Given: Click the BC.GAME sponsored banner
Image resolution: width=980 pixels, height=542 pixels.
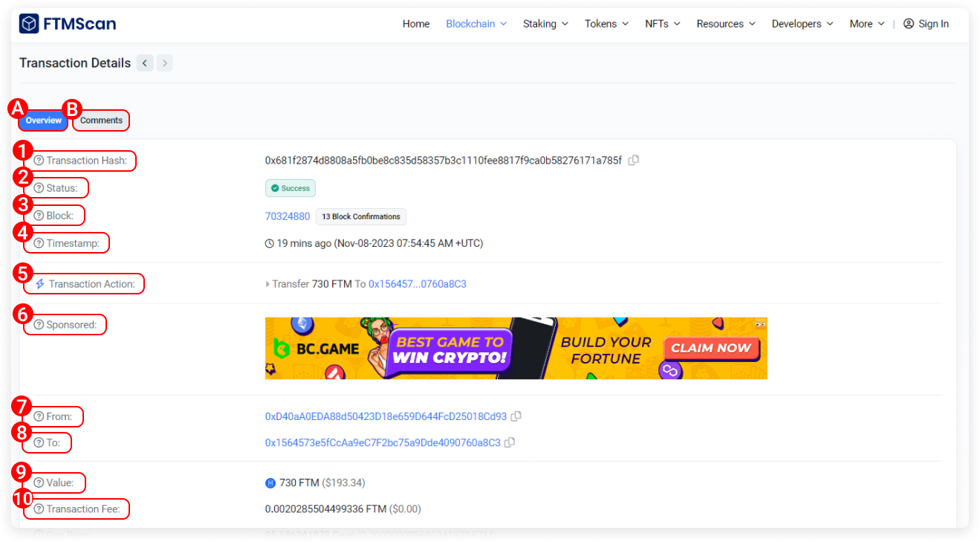Looking at the screenshot, I should 516,348.
